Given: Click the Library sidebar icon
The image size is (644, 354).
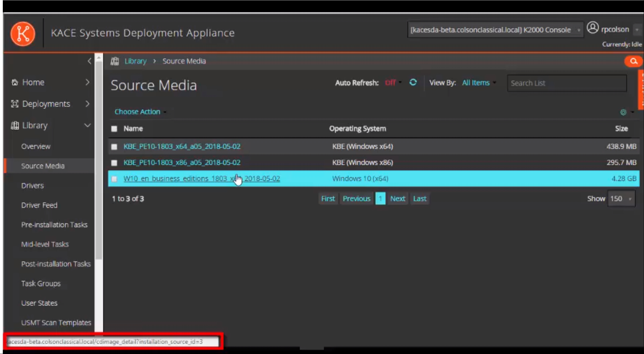Looking at the screenshot, I should pyautogui.click(x=15, y=125).
